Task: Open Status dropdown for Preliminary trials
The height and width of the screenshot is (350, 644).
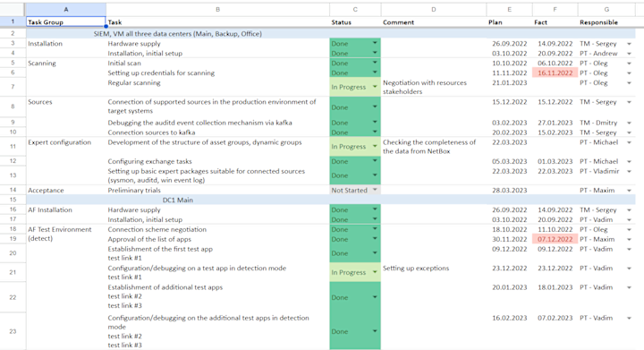Action: pos(375,190)
